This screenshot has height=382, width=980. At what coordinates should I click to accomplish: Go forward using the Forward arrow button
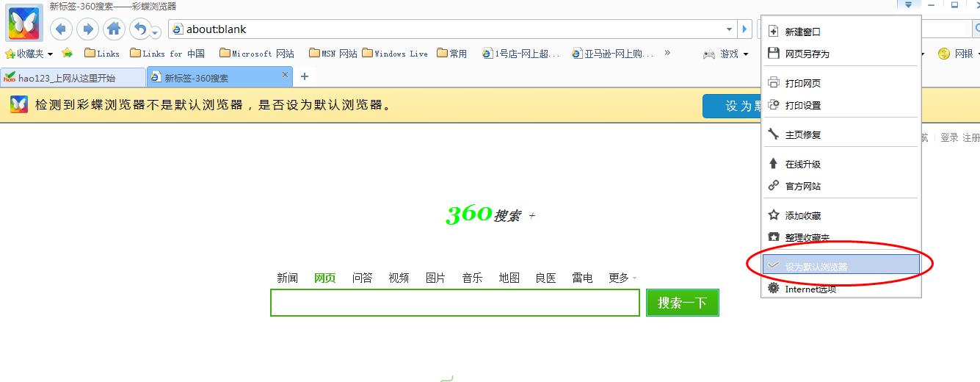coord(87,29)
